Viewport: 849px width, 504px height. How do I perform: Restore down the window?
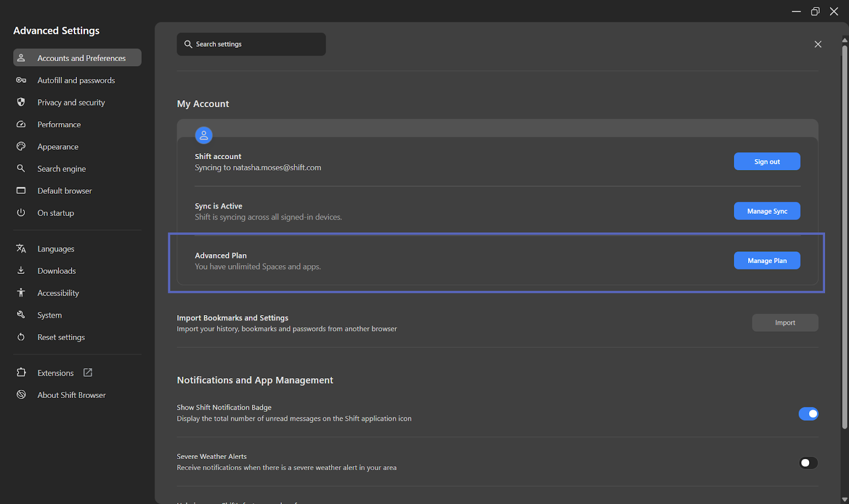[815, 11]
